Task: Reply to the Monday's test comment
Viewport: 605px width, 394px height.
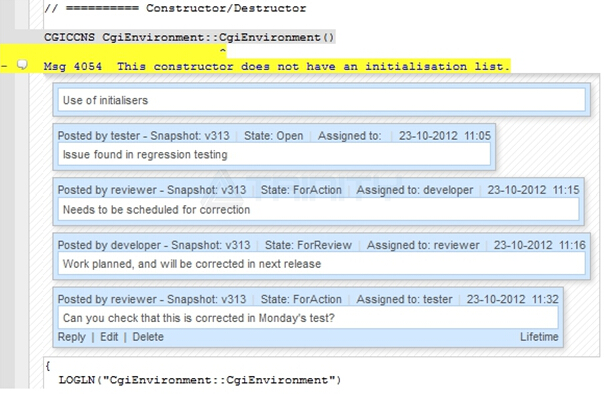Action: pos(72,337)
